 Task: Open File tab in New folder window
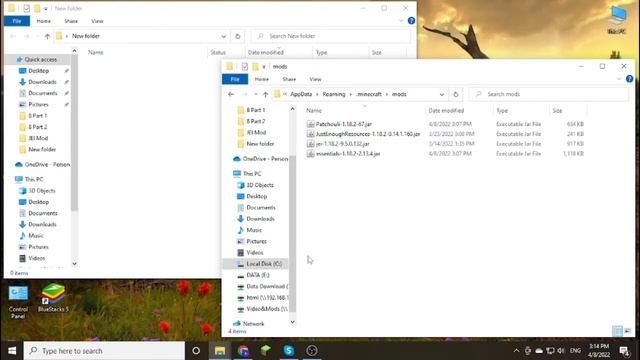[x=17, y=21]
